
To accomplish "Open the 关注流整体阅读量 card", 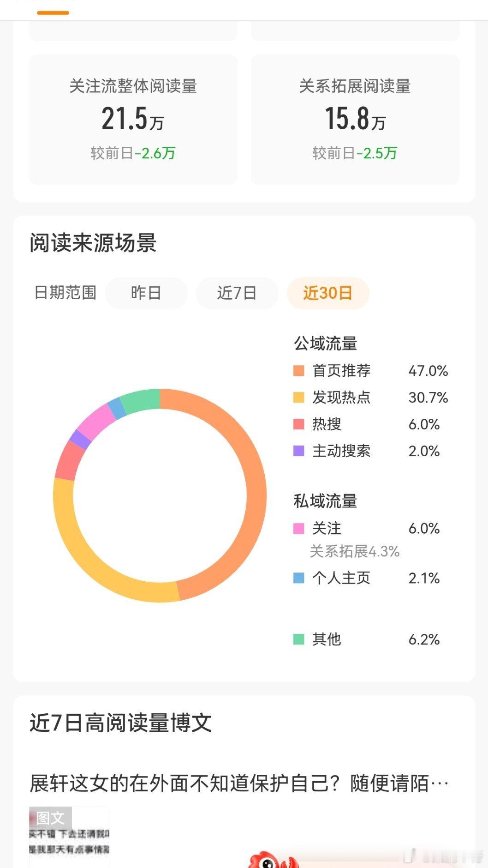I will click(133, 120).
